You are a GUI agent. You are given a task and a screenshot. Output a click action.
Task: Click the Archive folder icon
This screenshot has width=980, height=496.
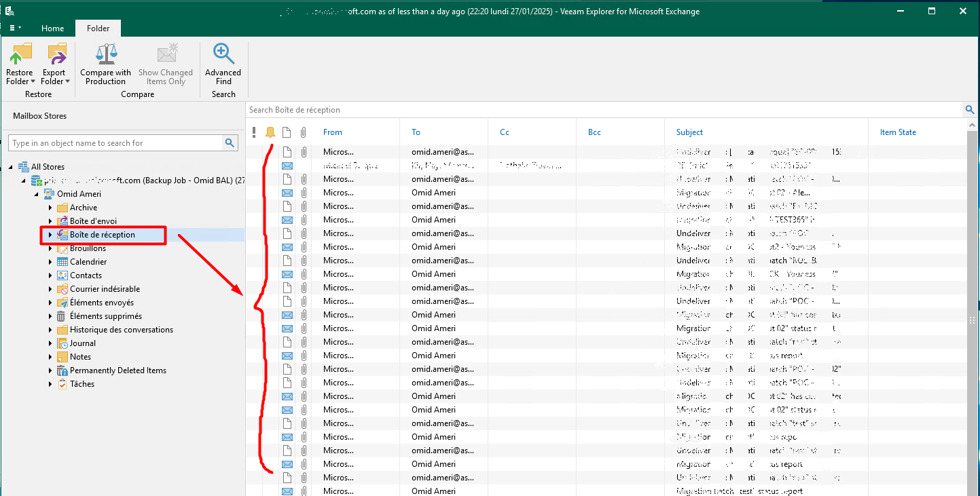coord(62,208)
